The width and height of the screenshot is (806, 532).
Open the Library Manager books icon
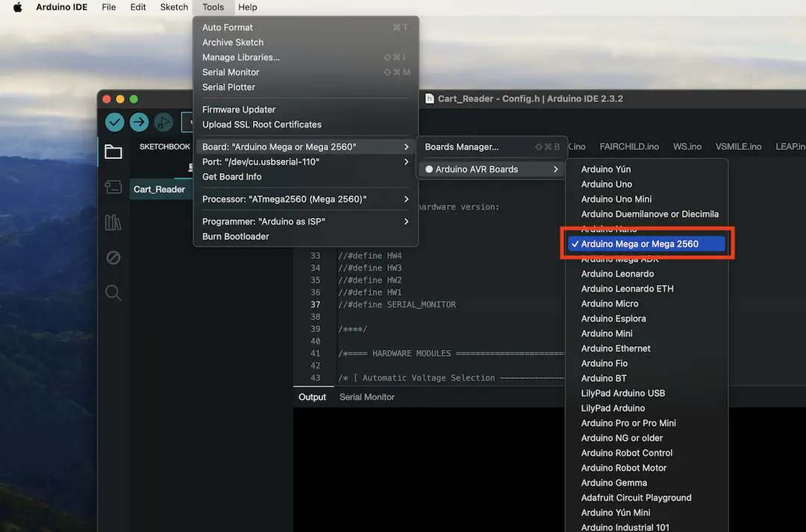click(x=113, y=222)
